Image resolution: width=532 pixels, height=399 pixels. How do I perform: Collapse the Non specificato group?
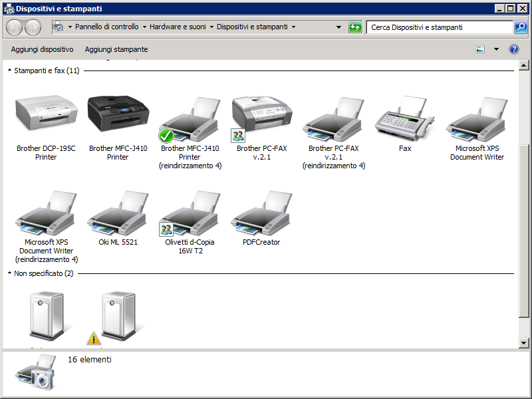pyautogui.click(x=9, y=273)
